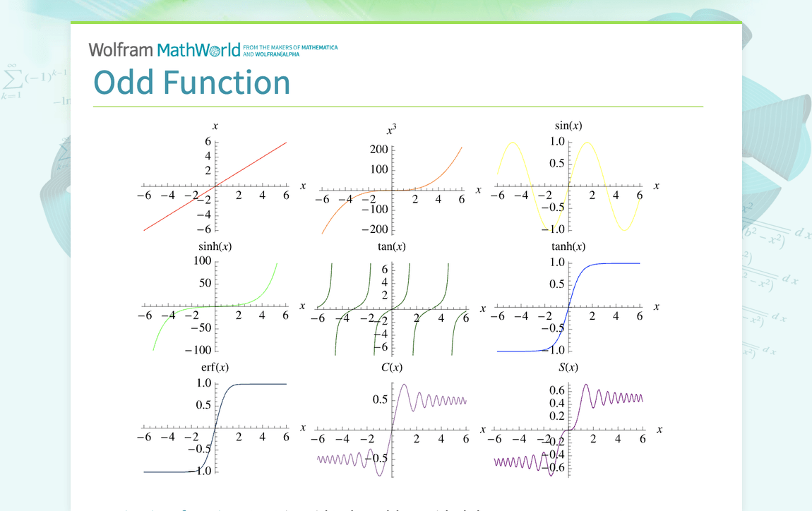Click the −100 label on sinh(x) axis

pyautogui.click(x=198, y=350)
